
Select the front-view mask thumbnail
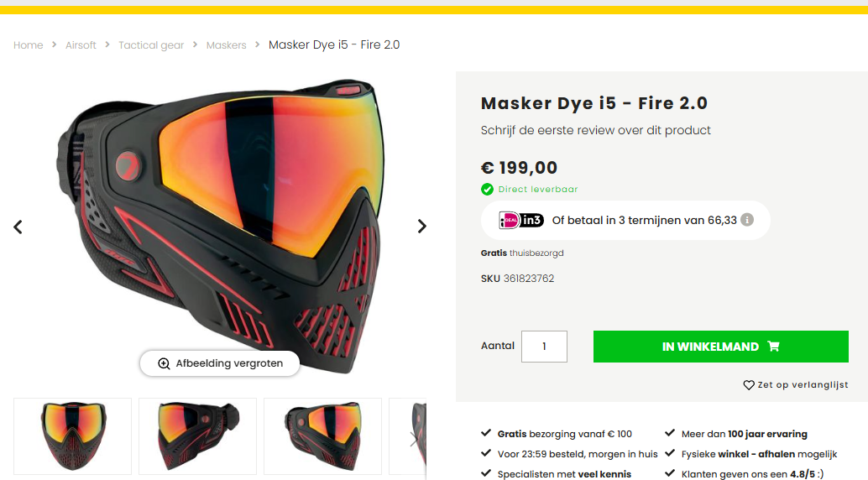tap(73, 436)
